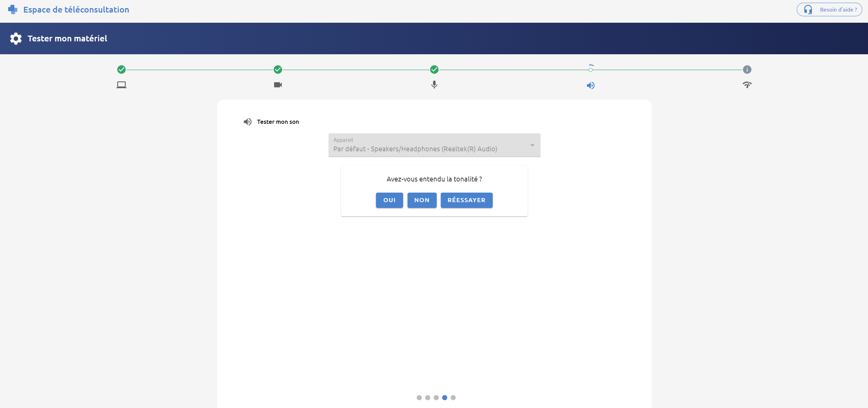Click the green checkmark above the microphone icon

pyautogui.click(x=434, y=70)
